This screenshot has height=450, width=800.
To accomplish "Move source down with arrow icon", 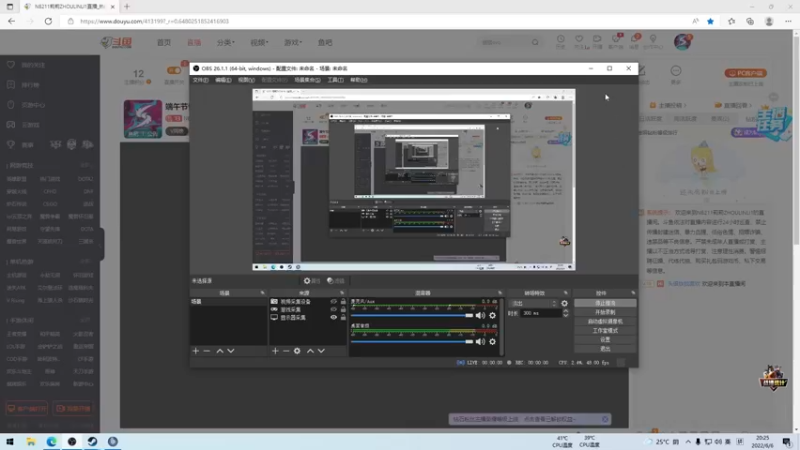I will [321, 351].
